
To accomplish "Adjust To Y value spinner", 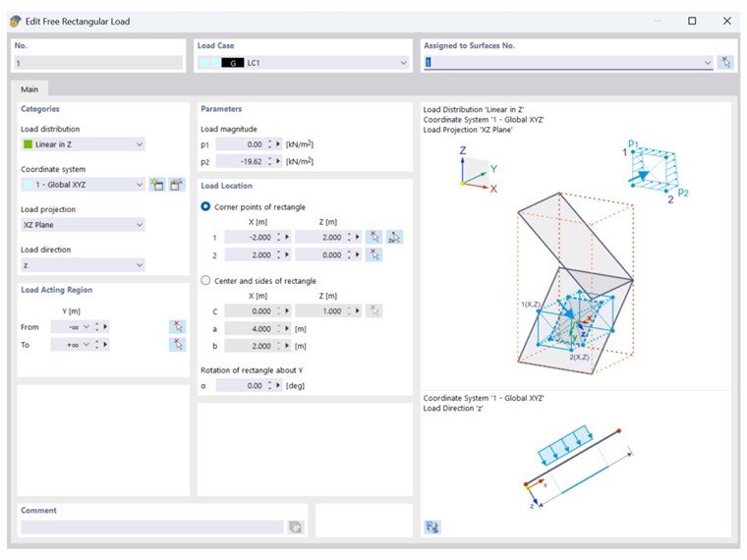I will (x=96, y=344).
